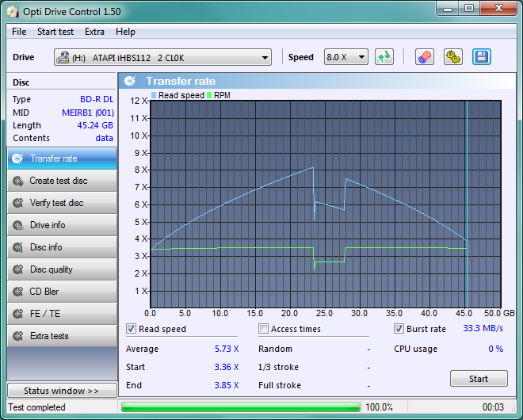Click the green test progress bar
Image resolution: width=523 pixels, height=420 pixels.
(241, 407)
